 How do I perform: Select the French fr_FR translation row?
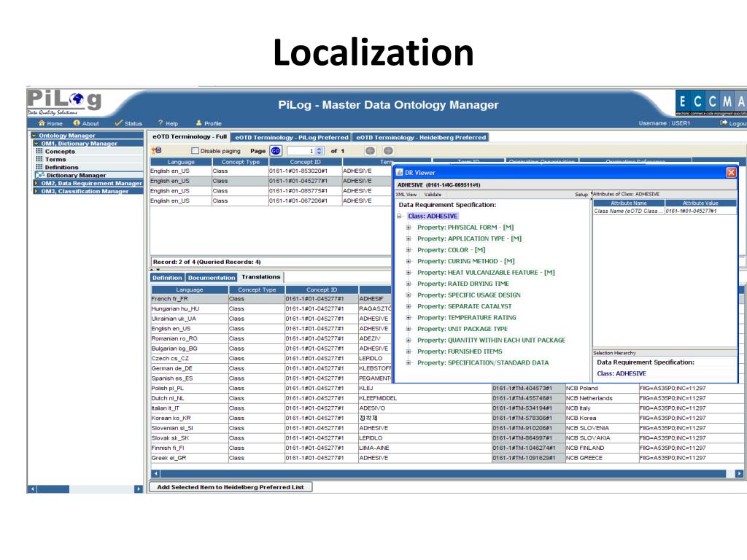(271, 298)
